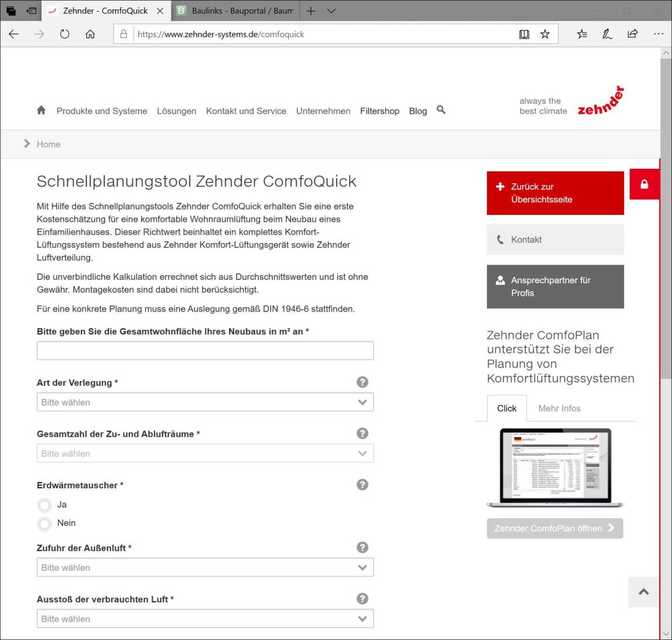Open the site search magnifier icon
Image resolution: width=672 pixels, height=640 pixels.
pyautogui.click(x=441, y=109)
